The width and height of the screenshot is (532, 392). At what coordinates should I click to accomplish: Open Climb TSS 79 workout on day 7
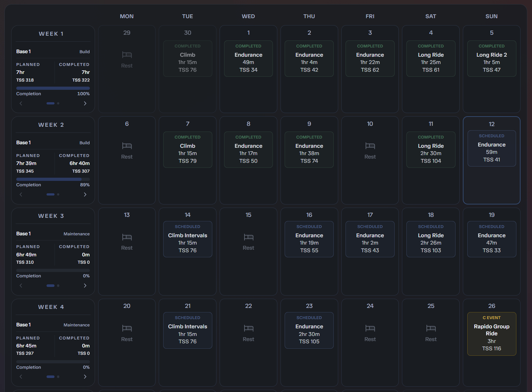[188, 150]
